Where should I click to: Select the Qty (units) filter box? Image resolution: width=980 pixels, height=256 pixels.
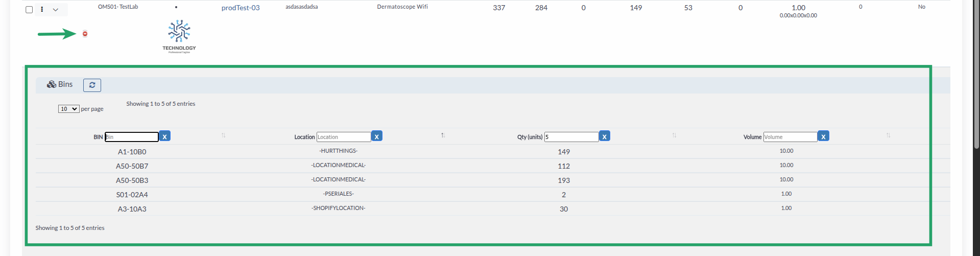(x=571, y=137)
